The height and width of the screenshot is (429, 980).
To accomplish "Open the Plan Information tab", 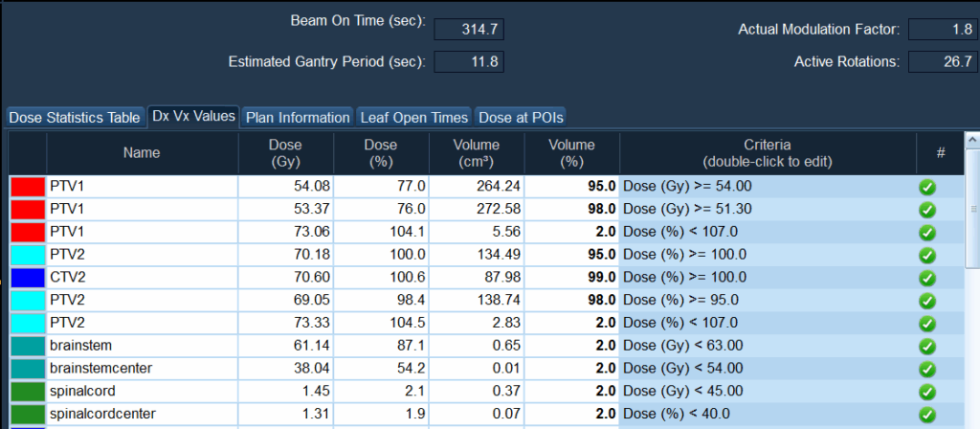I will (x=298, y=118).
